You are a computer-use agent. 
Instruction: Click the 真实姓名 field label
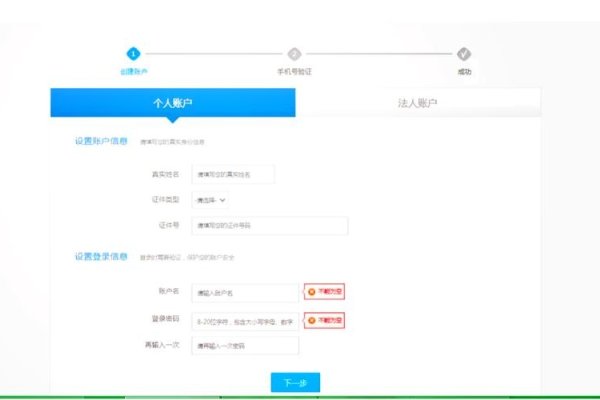165,175
